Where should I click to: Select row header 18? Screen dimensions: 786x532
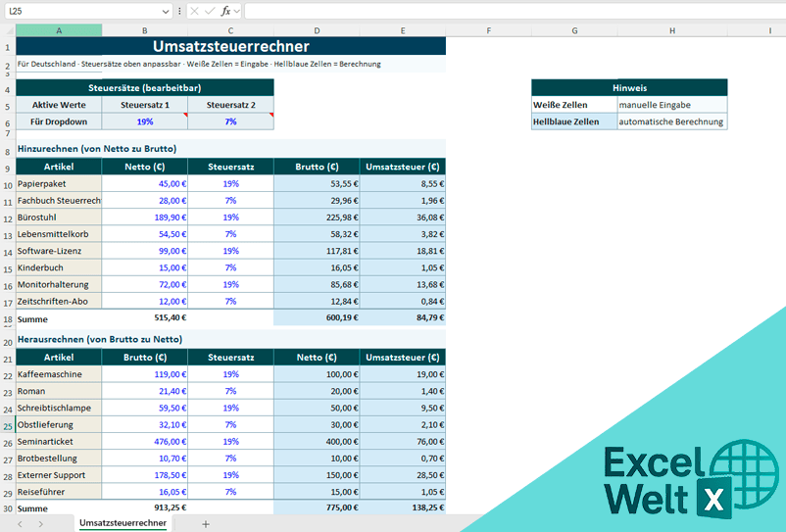point(8,317)
